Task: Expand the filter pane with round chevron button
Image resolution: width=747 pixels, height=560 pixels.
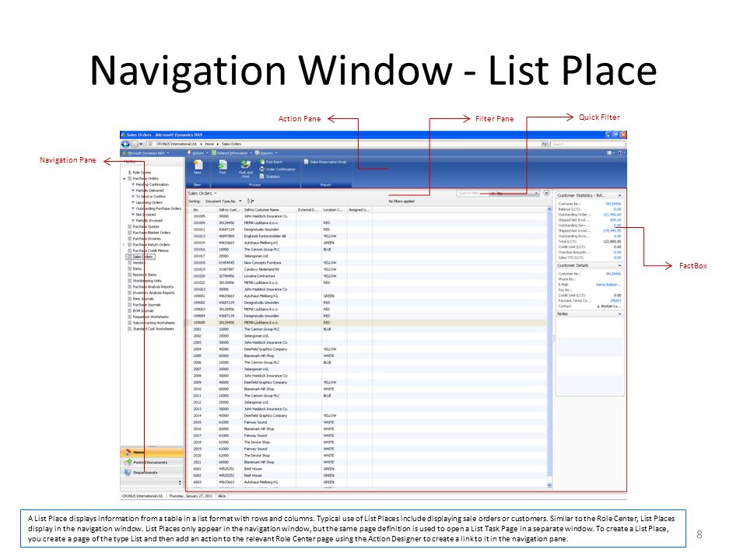Action: 546,194
